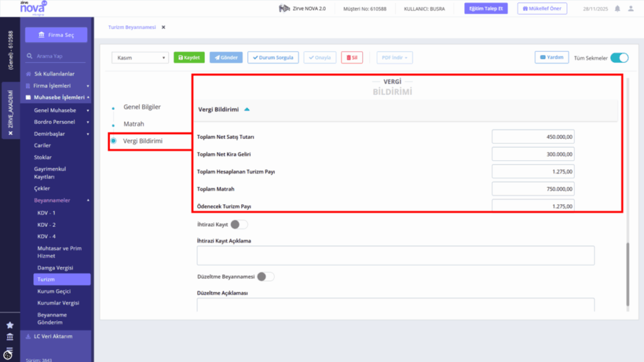Open KDV - 2 declaration
This screenshot has width=644, height=362.
(47, 225)
